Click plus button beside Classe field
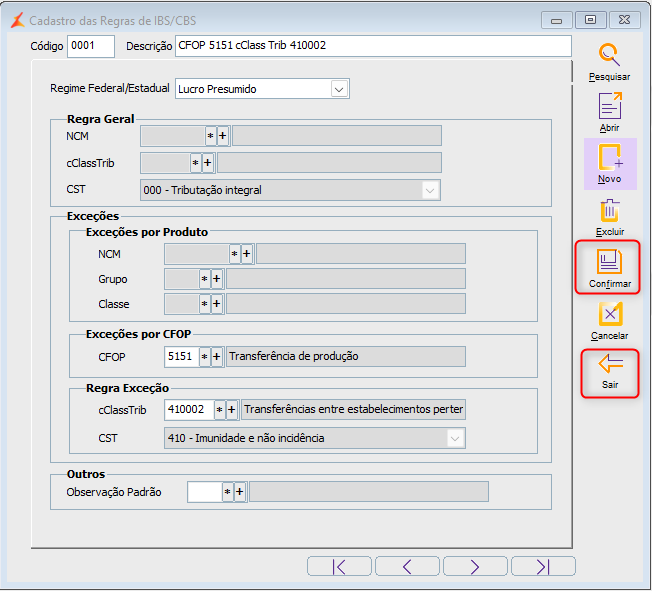The width and height of the screenshot is (652, 591). click(217, 304)
